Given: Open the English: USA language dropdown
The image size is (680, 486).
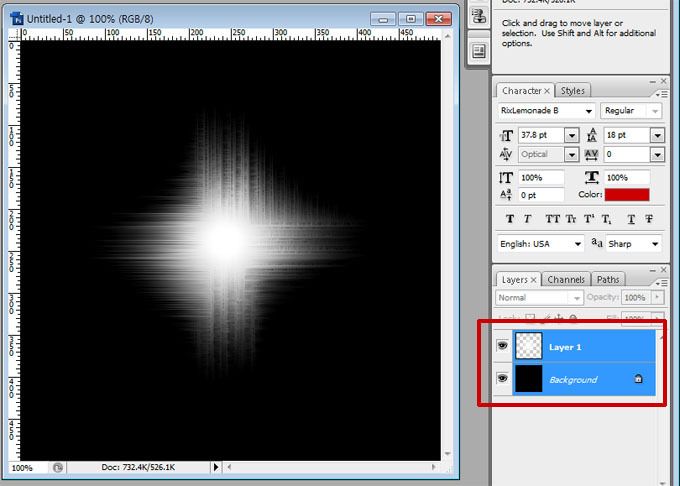Looking at the screenshot, I should (x=578, y=244).
